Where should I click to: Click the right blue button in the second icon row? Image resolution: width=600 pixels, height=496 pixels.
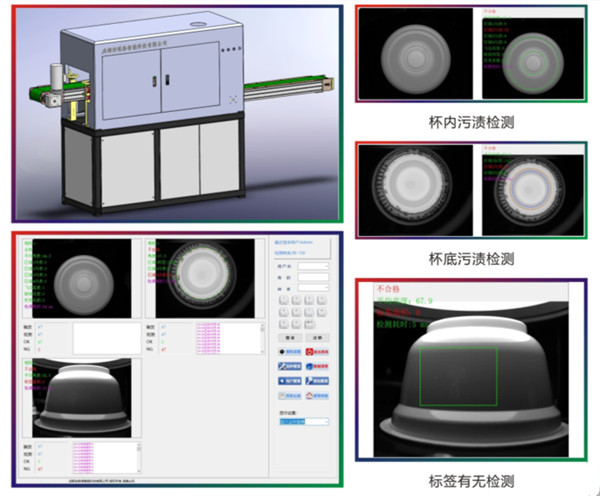coord(314,366)
